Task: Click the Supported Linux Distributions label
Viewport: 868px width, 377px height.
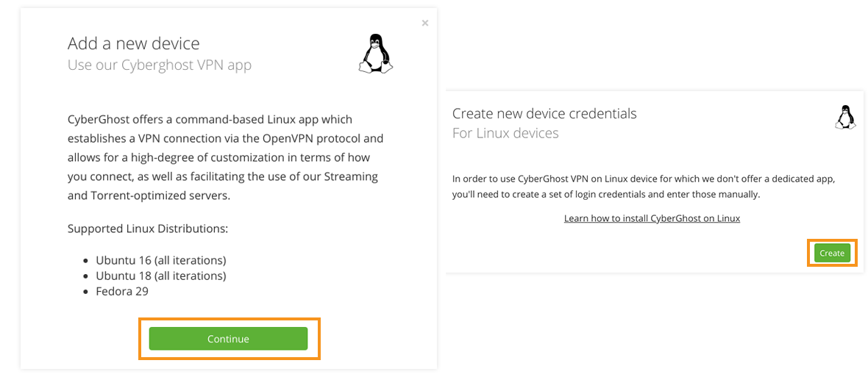Action: [x=148, y=228]
